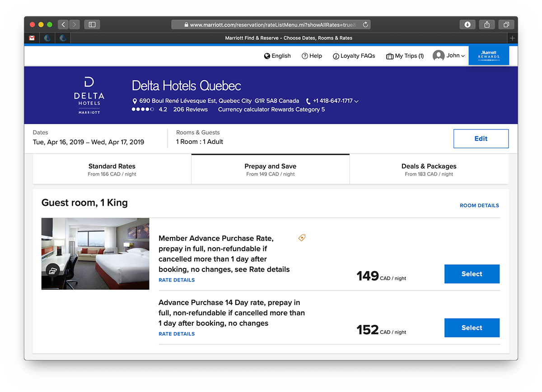Open Help via the question mark icon
542x392 pixels.
pos(304,56)
